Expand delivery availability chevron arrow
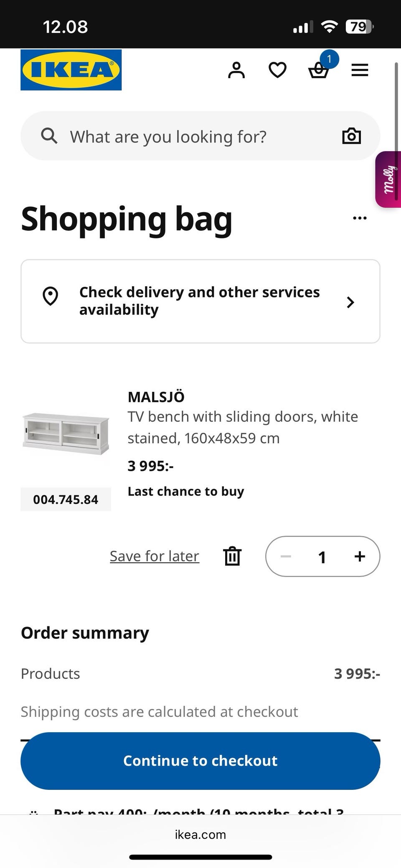 (350, 302)
